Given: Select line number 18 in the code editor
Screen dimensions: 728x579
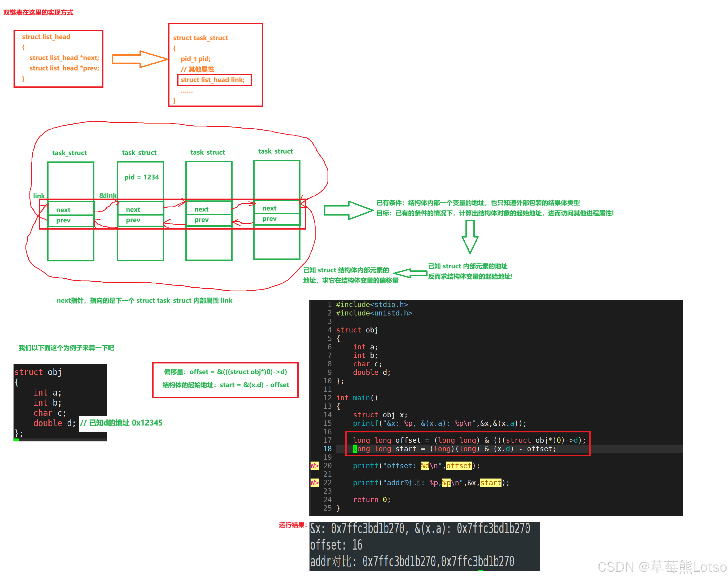Looking at the screenshot, I should (x=327, y=449).
